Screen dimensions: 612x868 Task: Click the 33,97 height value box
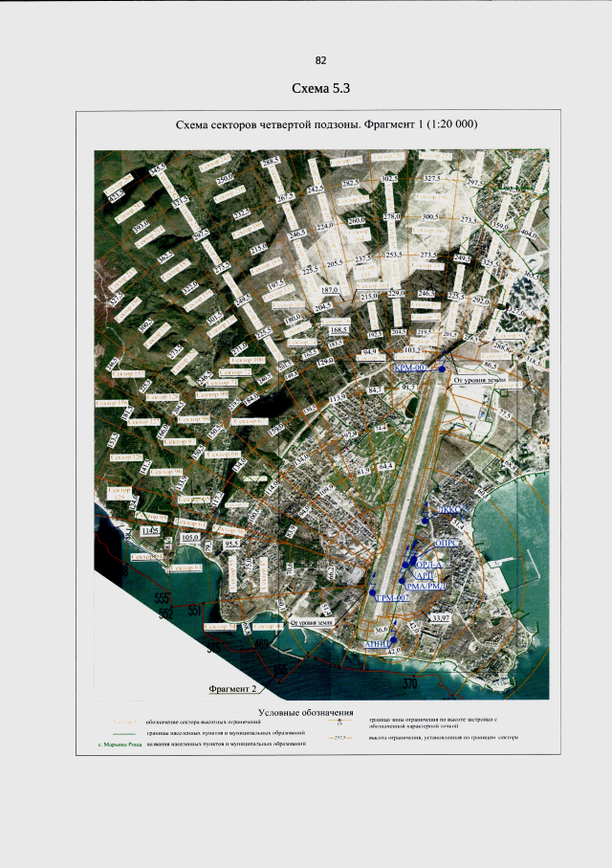[441, 617]
